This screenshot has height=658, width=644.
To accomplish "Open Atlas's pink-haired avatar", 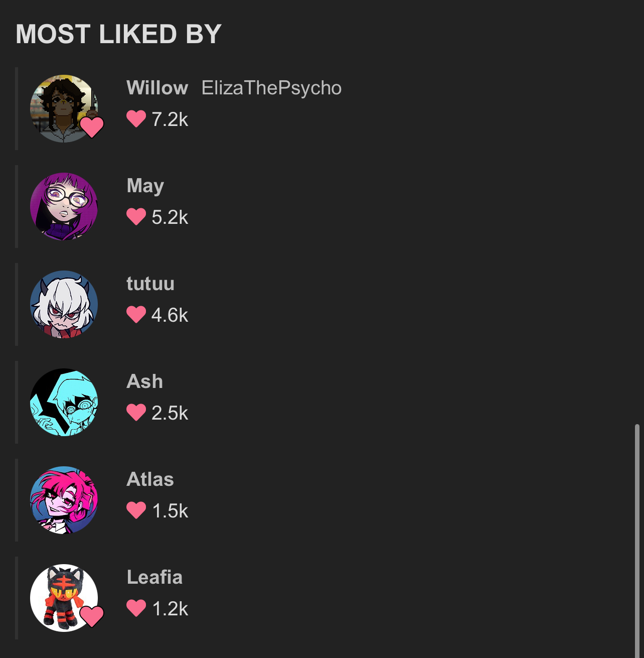I will (x=64, y=500).
